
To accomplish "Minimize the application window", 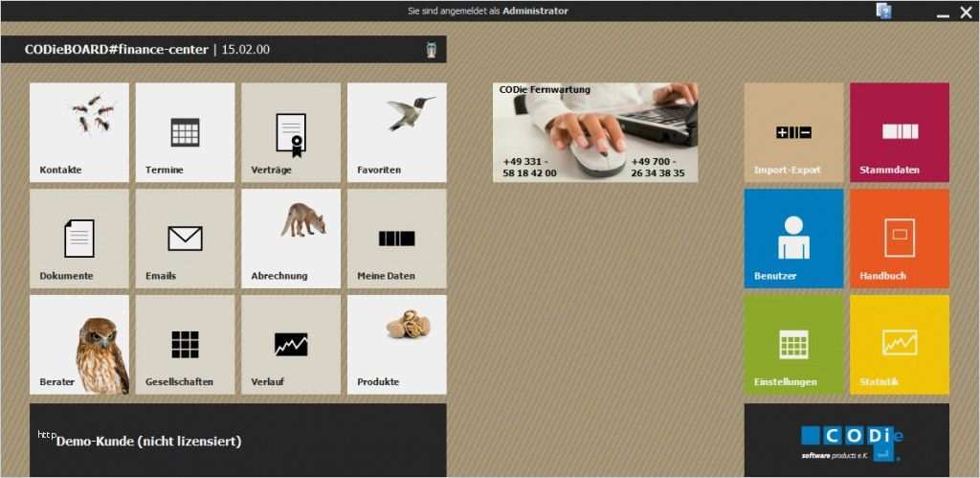I will [x=943, y=13].
